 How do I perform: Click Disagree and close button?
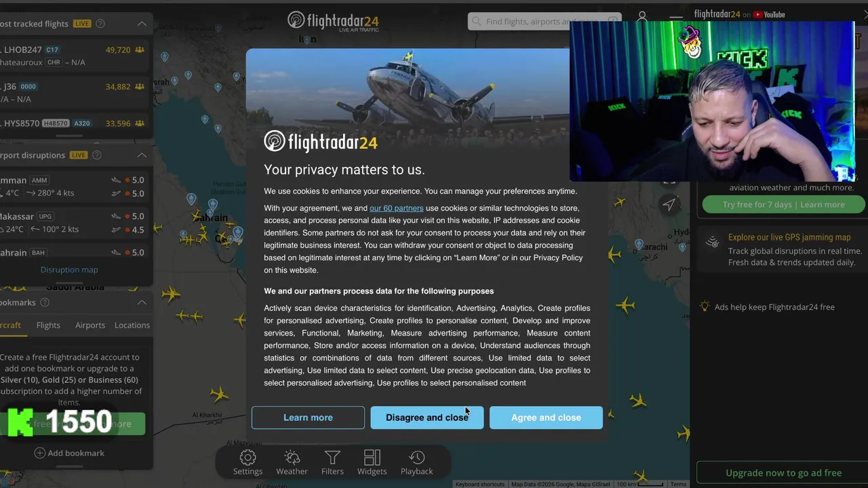[427, 418]
